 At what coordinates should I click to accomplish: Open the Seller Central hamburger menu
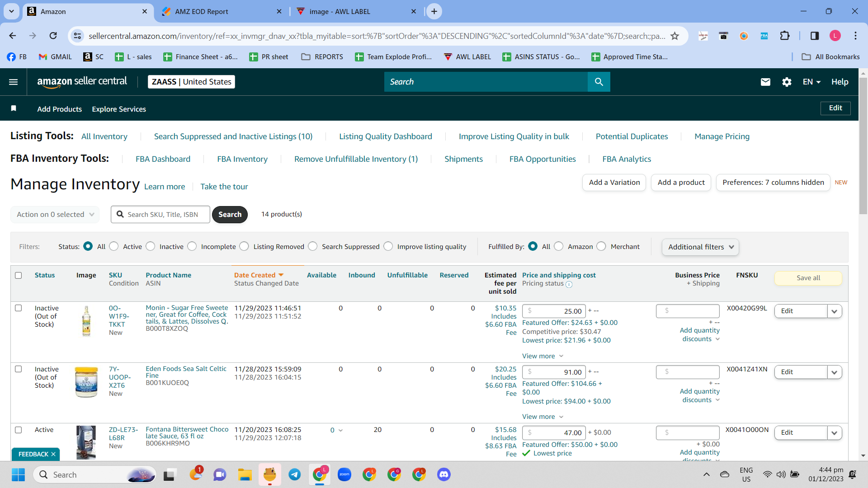14,82
